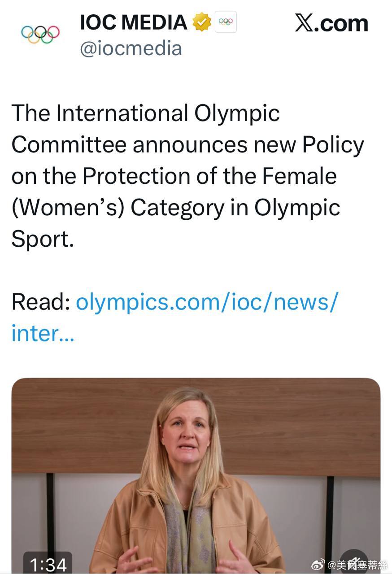
Task: Click the word "Sport." ending the tweet
Action: point(42,239)
